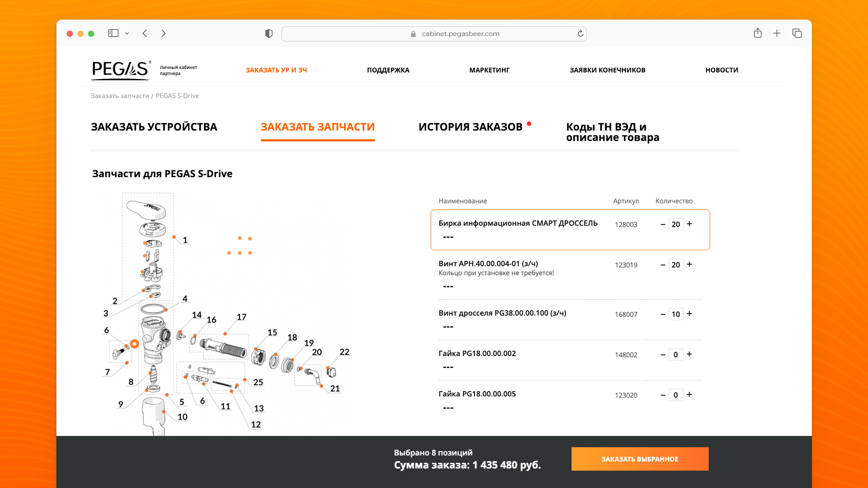Open НОВОСТИ menu item
The height and width of the screenshot is (488, 868).
click(x=722, y=70)
